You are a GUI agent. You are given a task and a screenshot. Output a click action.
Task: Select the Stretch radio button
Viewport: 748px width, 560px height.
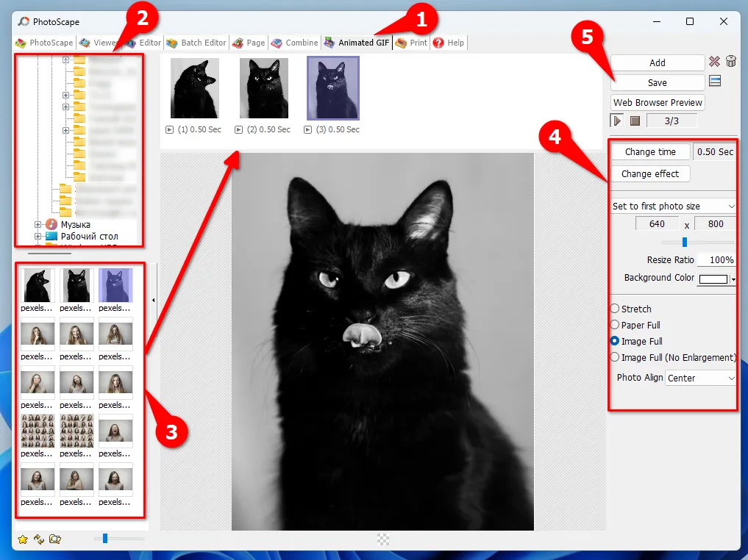point(616,309)
